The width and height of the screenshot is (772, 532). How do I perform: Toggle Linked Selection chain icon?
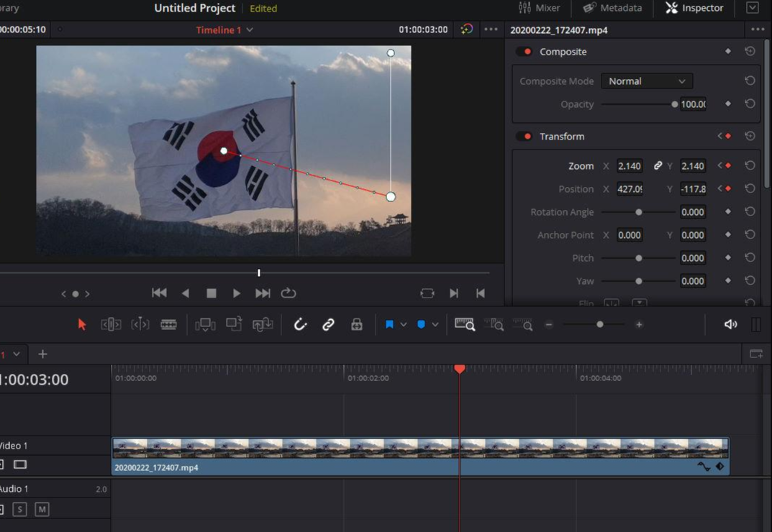point(328,324)
